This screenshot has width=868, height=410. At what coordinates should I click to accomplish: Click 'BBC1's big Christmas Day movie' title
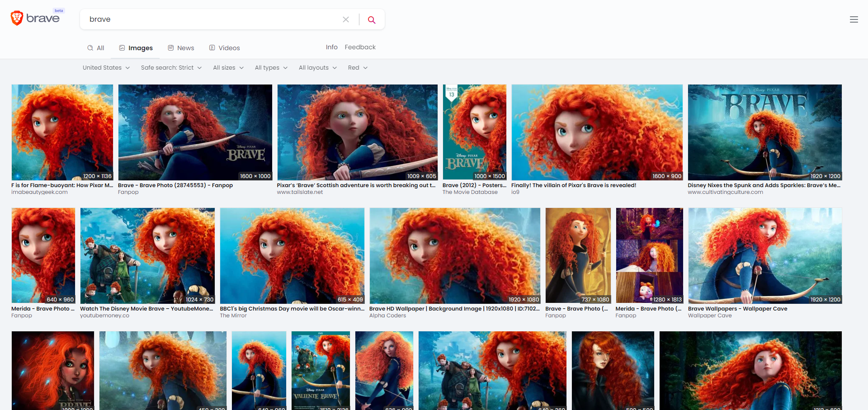click(292, 309)
